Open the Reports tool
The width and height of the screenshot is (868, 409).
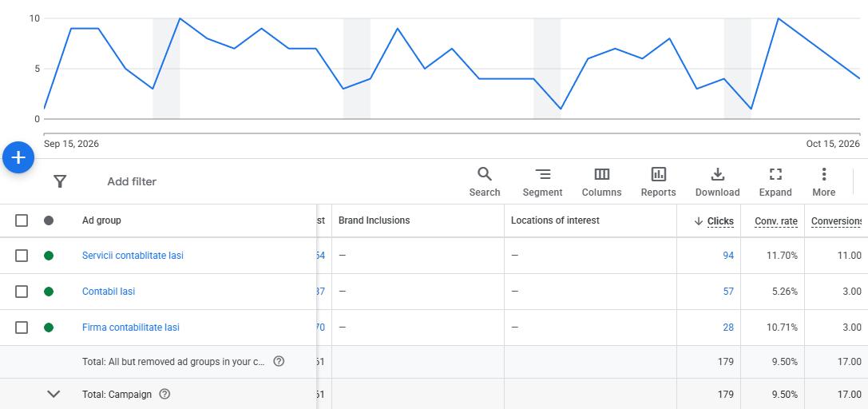tap(658, 182)
